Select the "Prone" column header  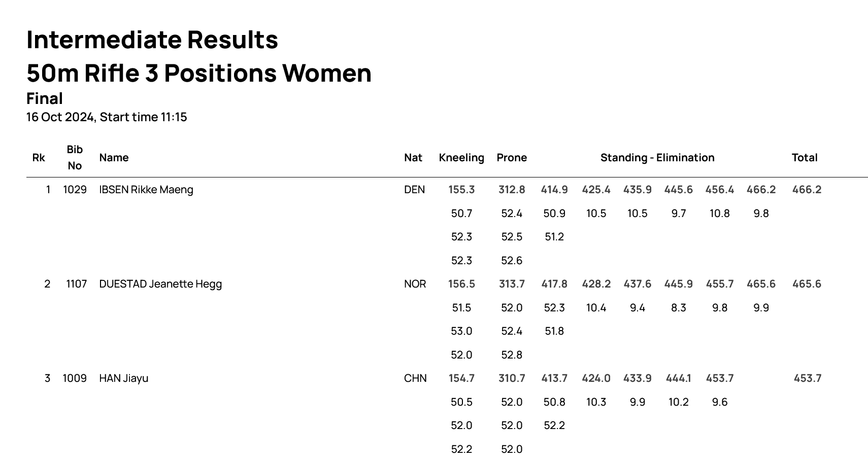click(512, 158)
